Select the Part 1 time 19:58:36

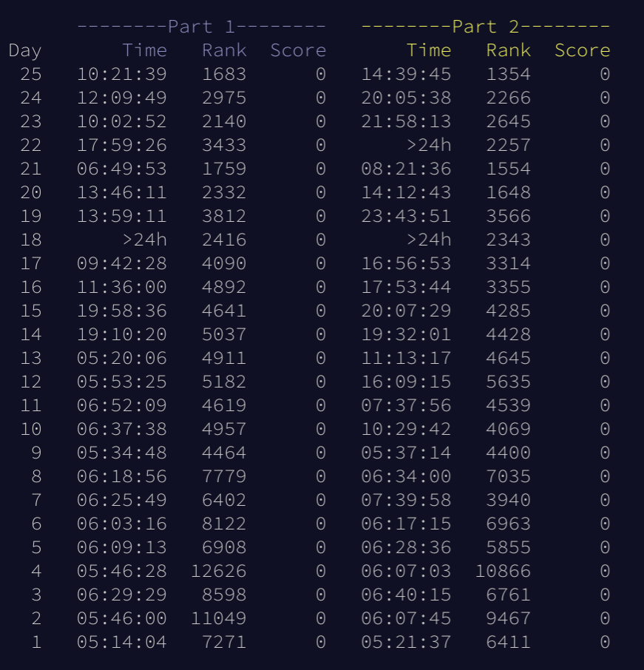point(122,311)
